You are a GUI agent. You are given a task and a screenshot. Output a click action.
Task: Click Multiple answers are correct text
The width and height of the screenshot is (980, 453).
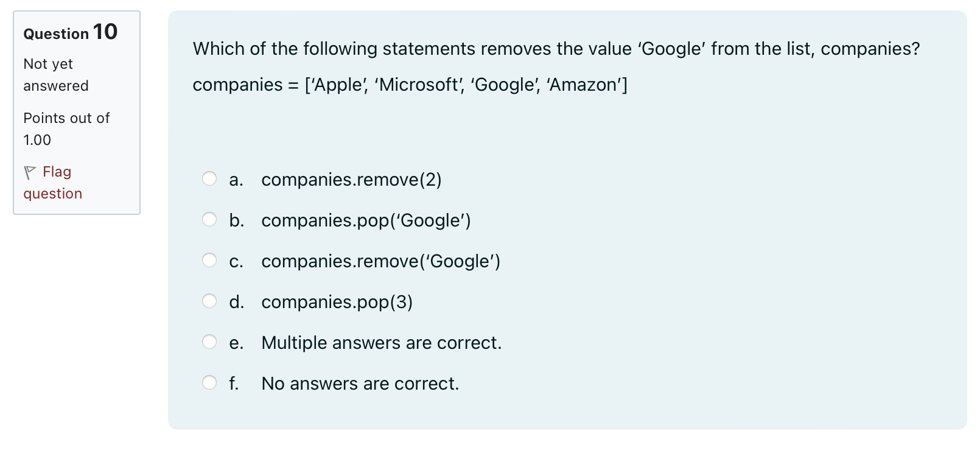coord(381,343)
